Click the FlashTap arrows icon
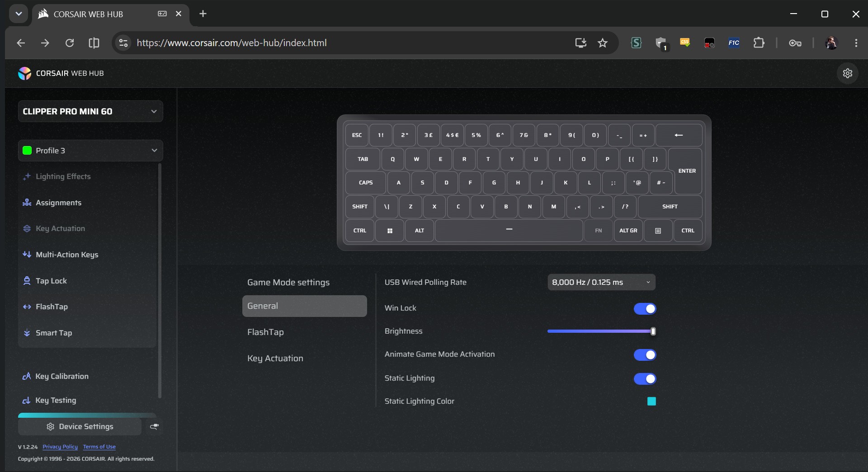868x472 pixels. [27, 307]
